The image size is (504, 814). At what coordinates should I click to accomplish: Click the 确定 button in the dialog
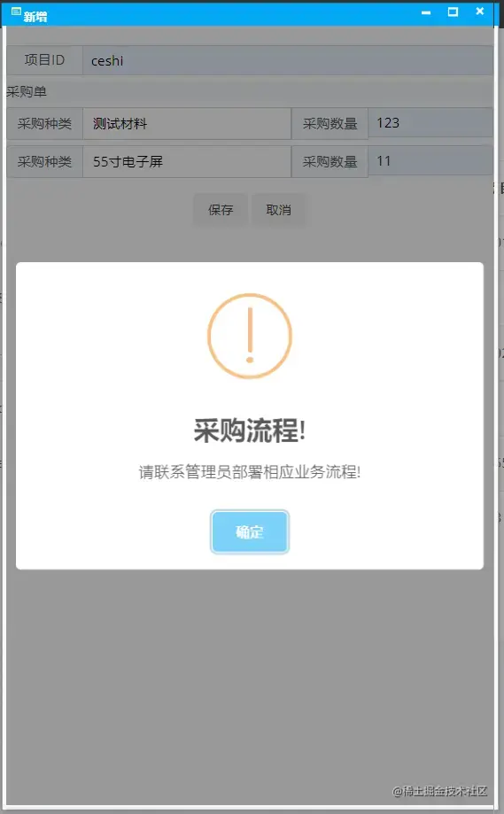250,531
